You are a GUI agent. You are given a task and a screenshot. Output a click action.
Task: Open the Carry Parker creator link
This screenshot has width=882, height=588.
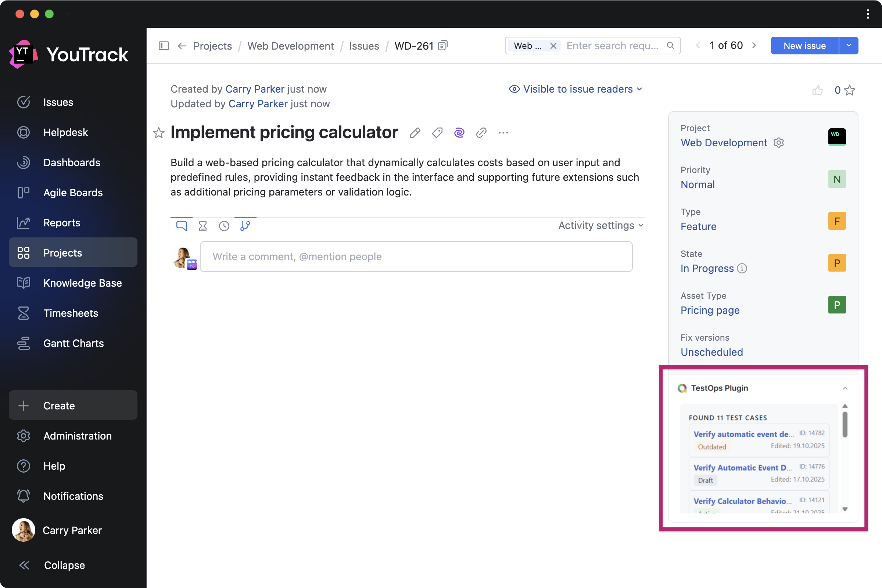pyautogui.click(x=255, y=89)
